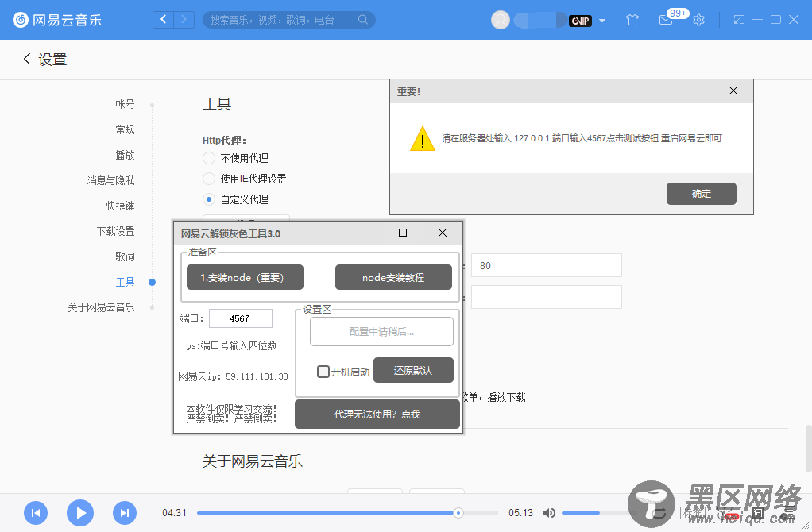Click the 端口 field containing 4567

point(240,318)
